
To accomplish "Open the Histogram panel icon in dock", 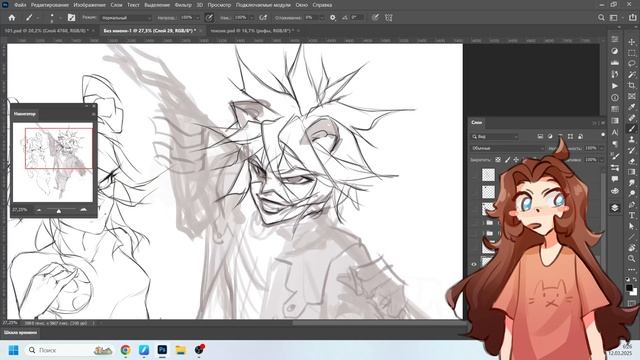I will [615, 62].
